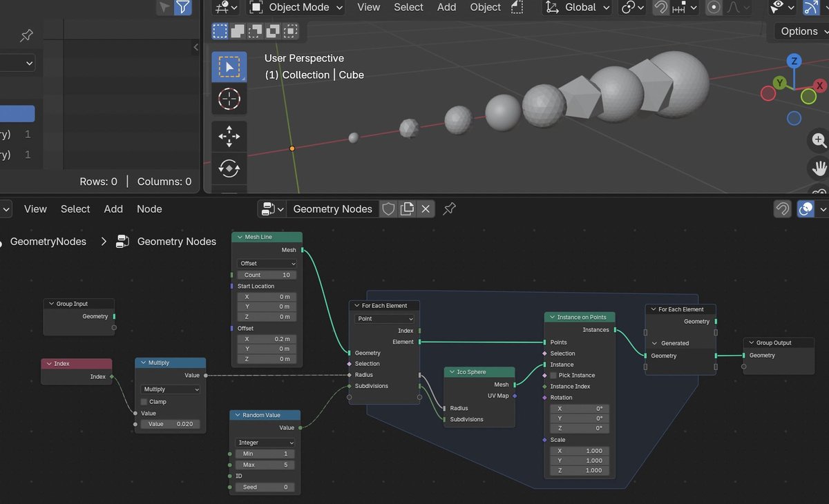
Task: Activate the Move tool
Action: click(229, 136)
